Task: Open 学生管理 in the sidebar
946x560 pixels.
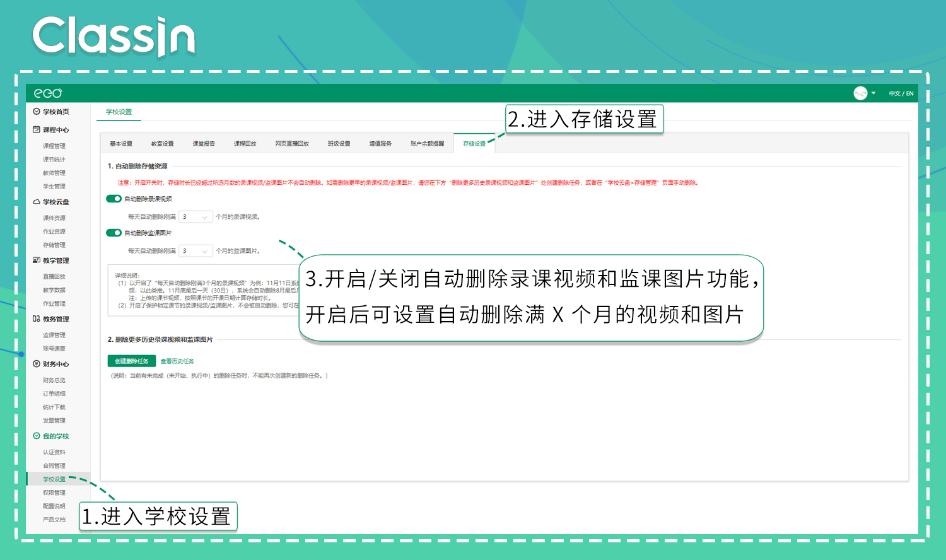Action: pos(54,187)
